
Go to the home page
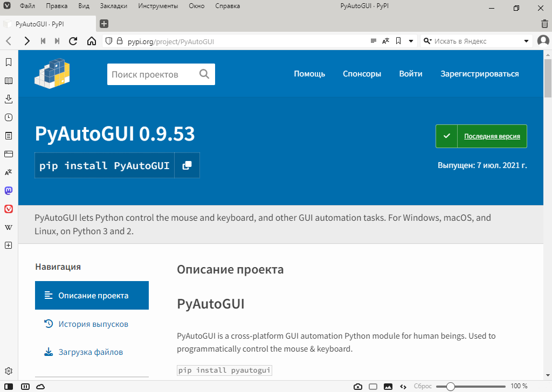point(92,41)
